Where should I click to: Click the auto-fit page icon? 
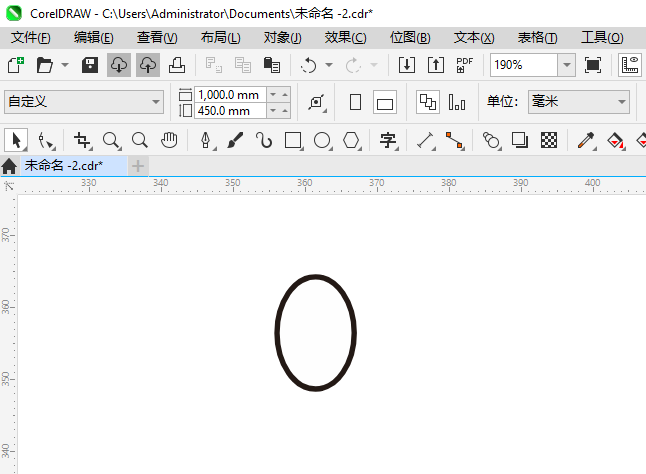click(x=316, y=102)
